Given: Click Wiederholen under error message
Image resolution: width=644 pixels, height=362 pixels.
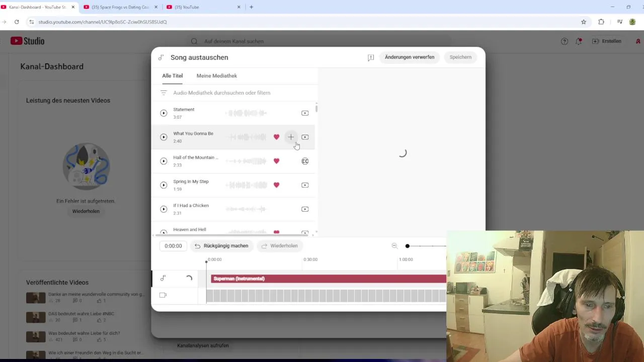Looking at the screenshot, I should pyautogui.click(x=86, y=211).
